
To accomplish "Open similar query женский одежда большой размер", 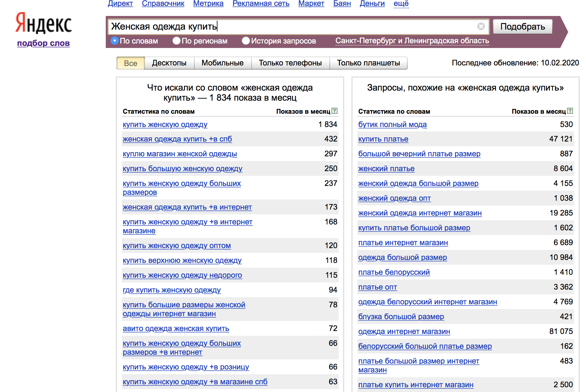I will pyautogui.click(x=418, y=184).
